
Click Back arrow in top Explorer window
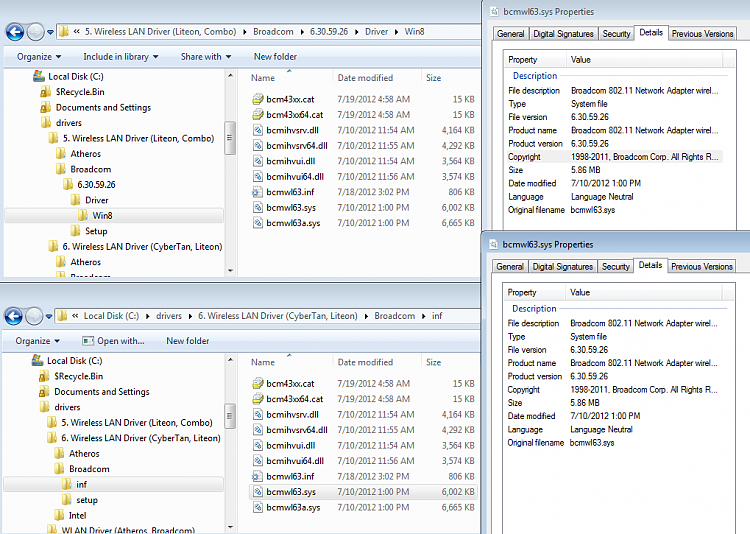(x=15, y=32)
